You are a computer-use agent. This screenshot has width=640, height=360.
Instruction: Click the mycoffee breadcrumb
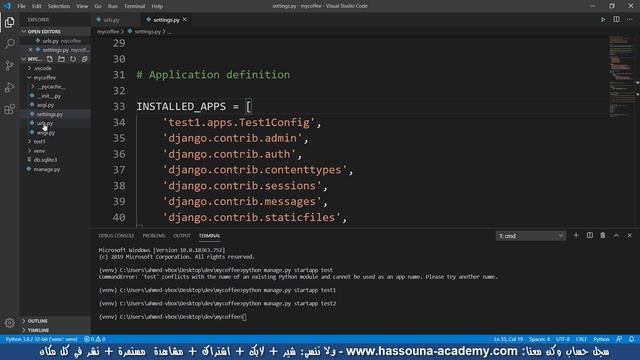tap(108, 31)
